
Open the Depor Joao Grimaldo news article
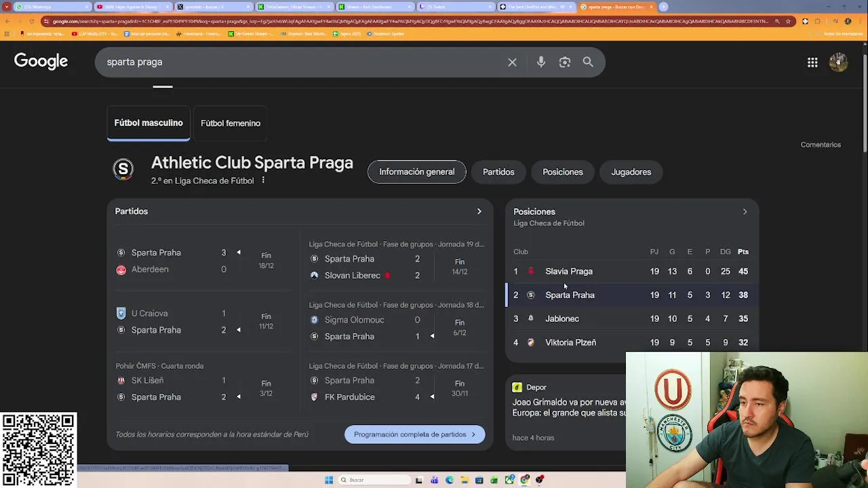570,407
